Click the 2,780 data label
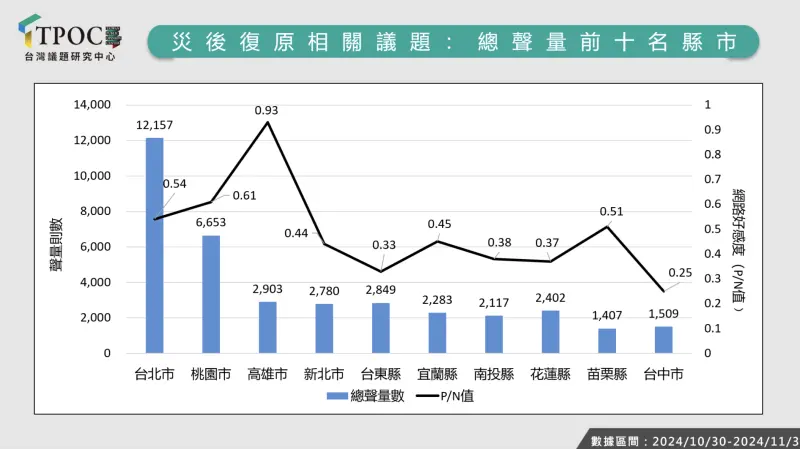Screen dimensions: 800x449 click(x=324, y=291)
